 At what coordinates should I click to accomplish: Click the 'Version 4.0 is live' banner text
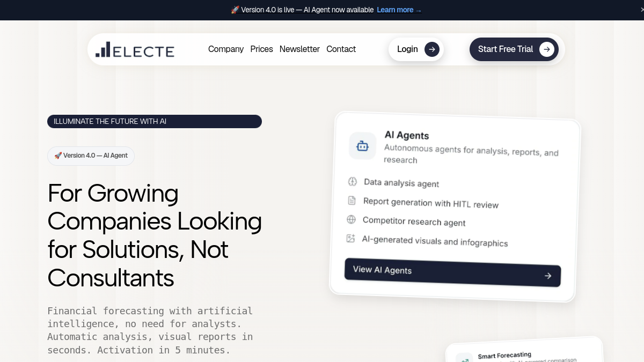[x=302, y=10]
